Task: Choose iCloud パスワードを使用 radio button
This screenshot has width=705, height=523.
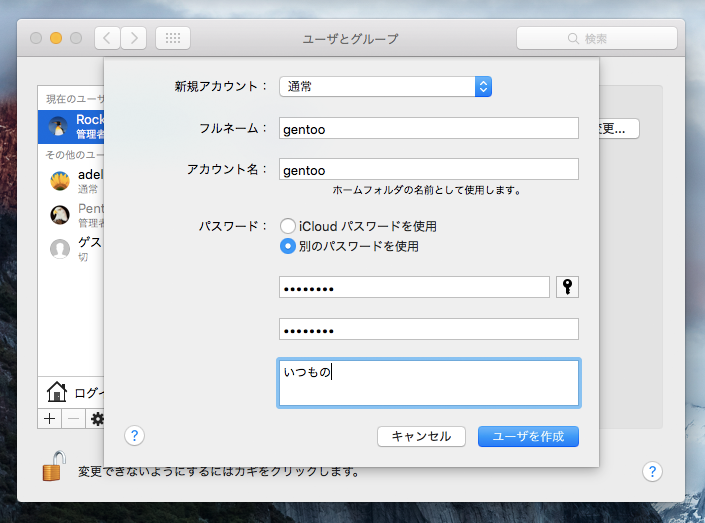Action: [288, 226]
